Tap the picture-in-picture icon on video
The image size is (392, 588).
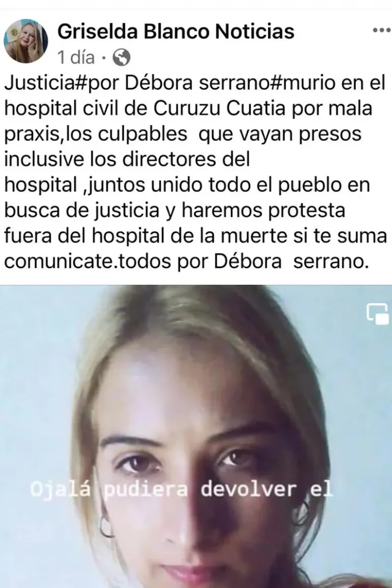point(378,314)
